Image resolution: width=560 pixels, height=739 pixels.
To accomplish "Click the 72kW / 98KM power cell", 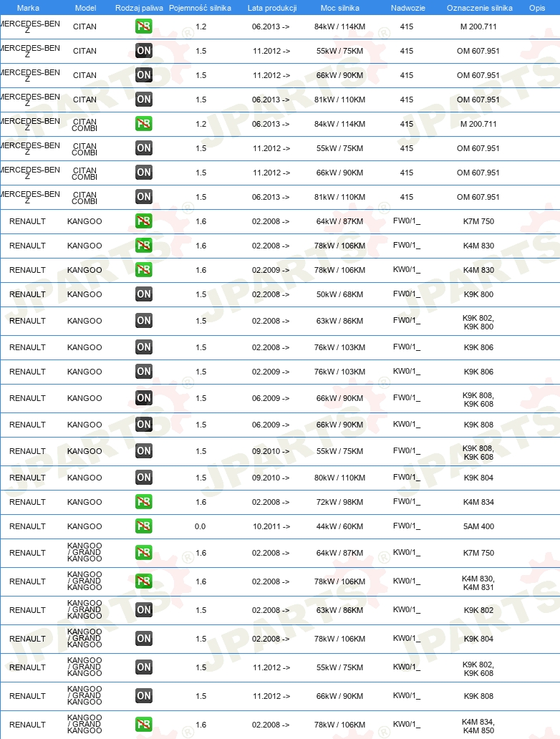I will click(340, 502).
